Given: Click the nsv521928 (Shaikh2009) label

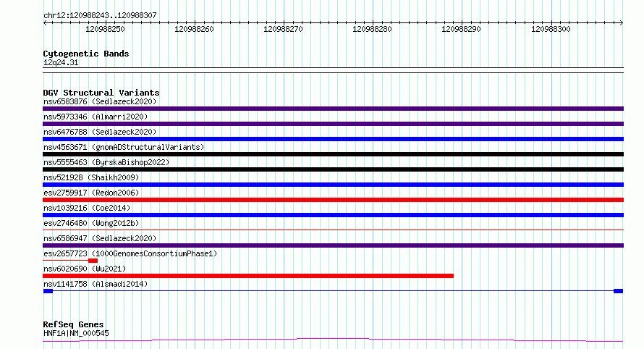Looking at the screenshot, I should (91, 177).
